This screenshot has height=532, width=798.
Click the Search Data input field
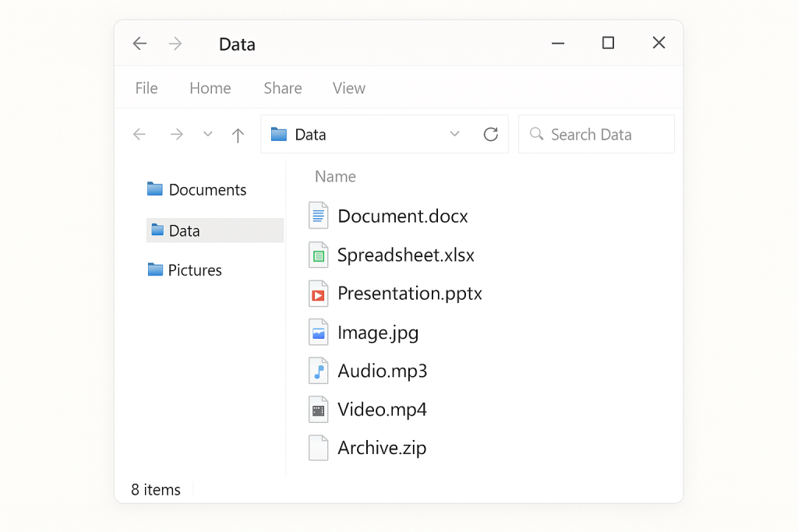pyautogui.click(x=604, y=135)
